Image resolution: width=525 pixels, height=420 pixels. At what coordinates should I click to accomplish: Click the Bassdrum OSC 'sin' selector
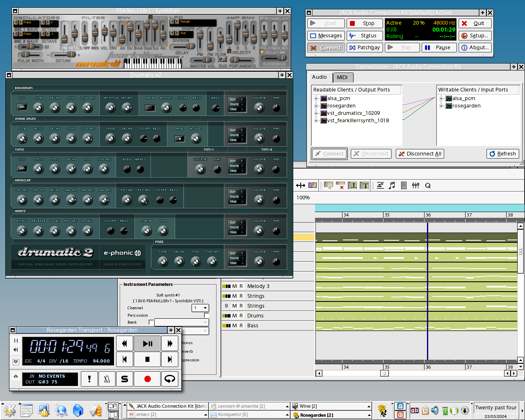22,107
